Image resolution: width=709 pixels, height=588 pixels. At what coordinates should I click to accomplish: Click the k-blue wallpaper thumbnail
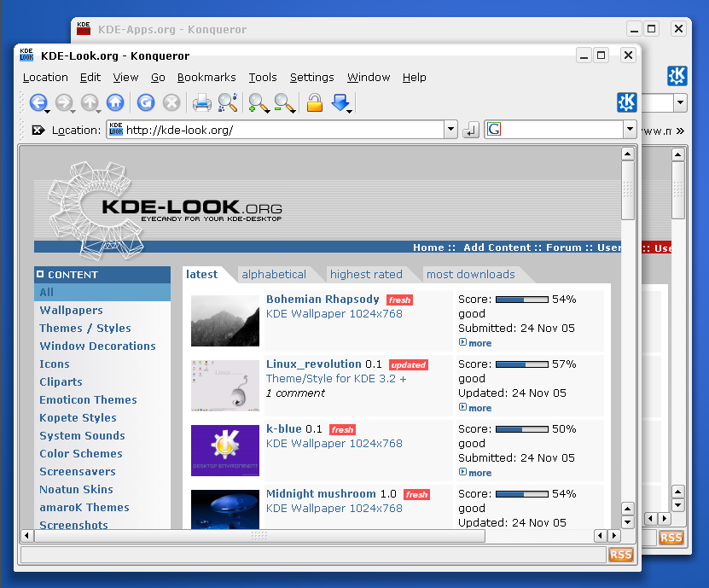224,451
